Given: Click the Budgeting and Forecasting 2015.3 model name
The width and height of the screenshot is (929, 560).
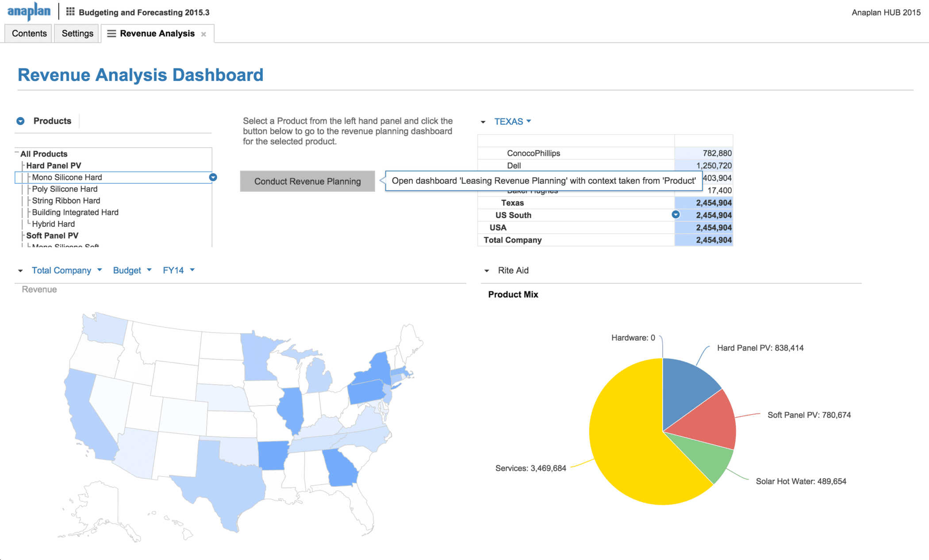Looking at the screenshot, I should click(x=144, y=12).
